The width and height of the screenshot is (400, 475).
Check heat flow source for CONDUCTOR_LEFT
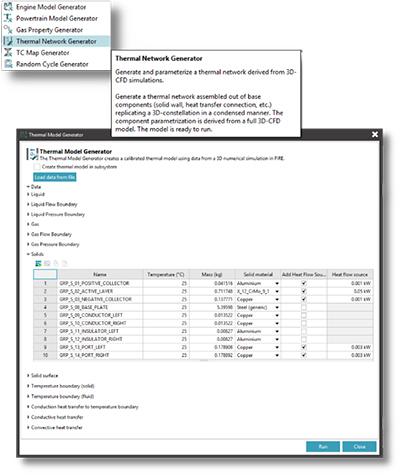pos(304,315)
